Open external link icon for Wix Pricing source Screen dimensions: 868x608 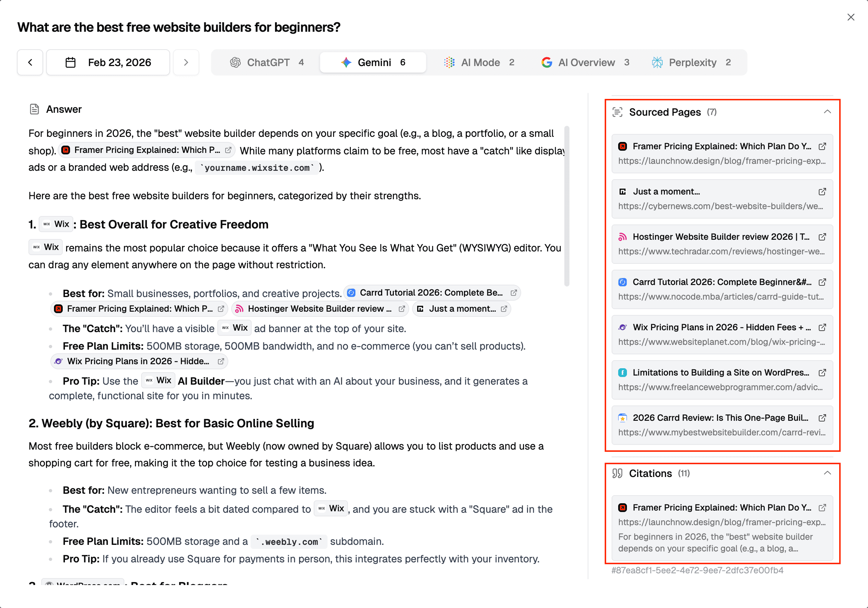(822, 327)
